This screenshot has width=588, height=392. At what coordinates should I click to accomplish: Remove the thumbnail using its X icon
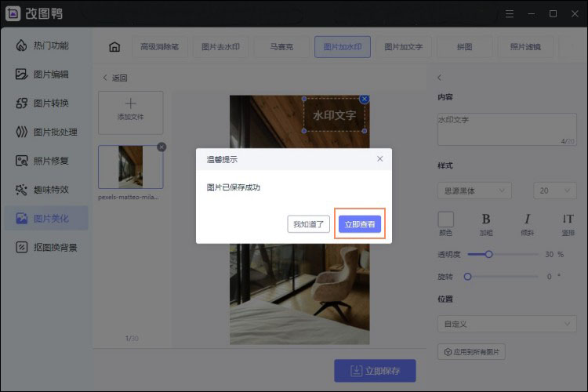tap(162, 147)
